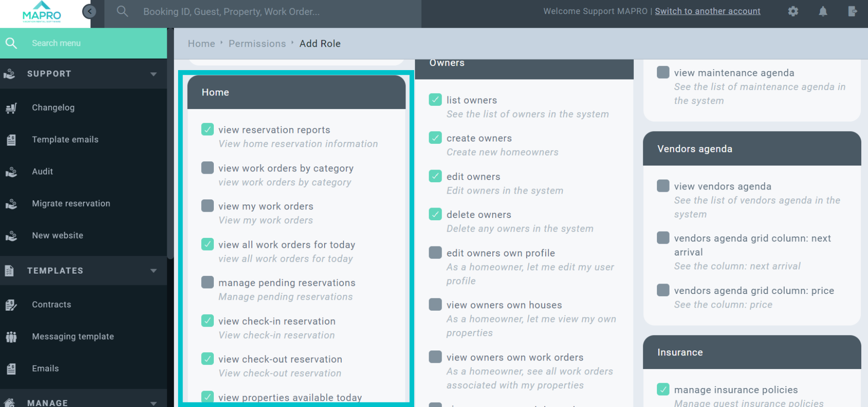This screenshot has height=407, width=868.
Task: Click the settings gear icon
Action: [793, 11]
